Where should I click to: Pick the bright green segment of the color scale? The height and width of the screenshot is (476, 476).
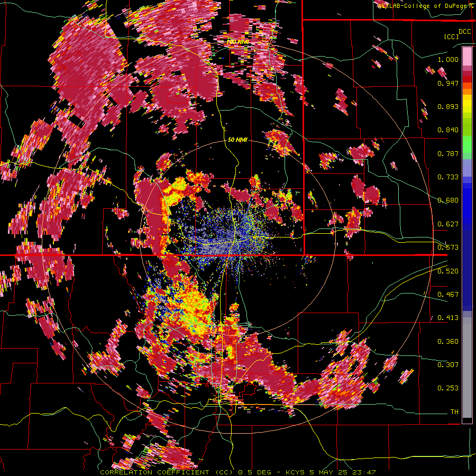coord(467,144)
